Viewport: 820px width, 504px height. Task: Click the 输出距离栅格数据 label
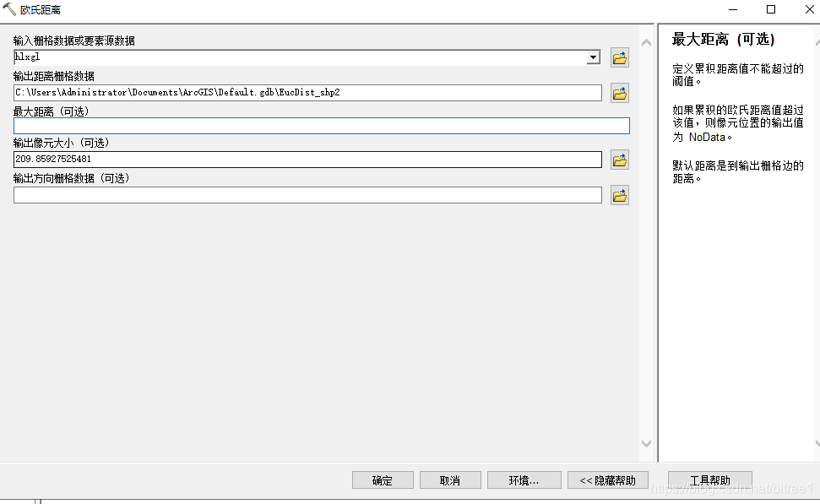[x=53, y=76]
